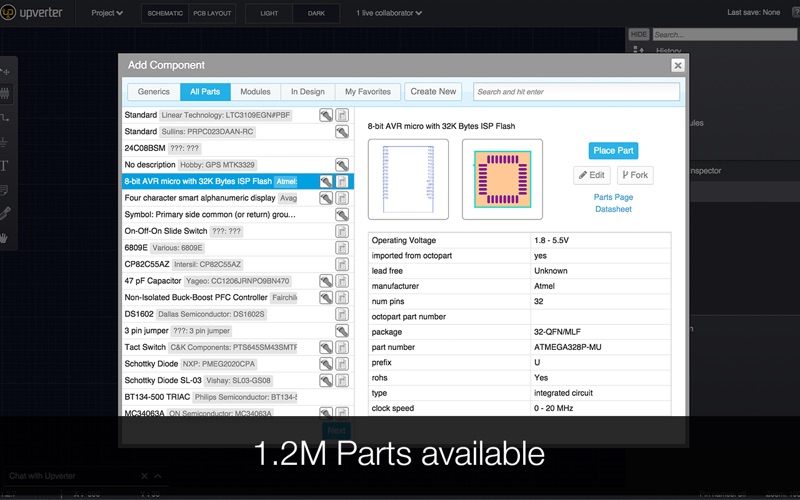Click the document icon on the 47 pF Capacitor row
The width and height of the screenshot is (800, 500).
pos(342,281)
